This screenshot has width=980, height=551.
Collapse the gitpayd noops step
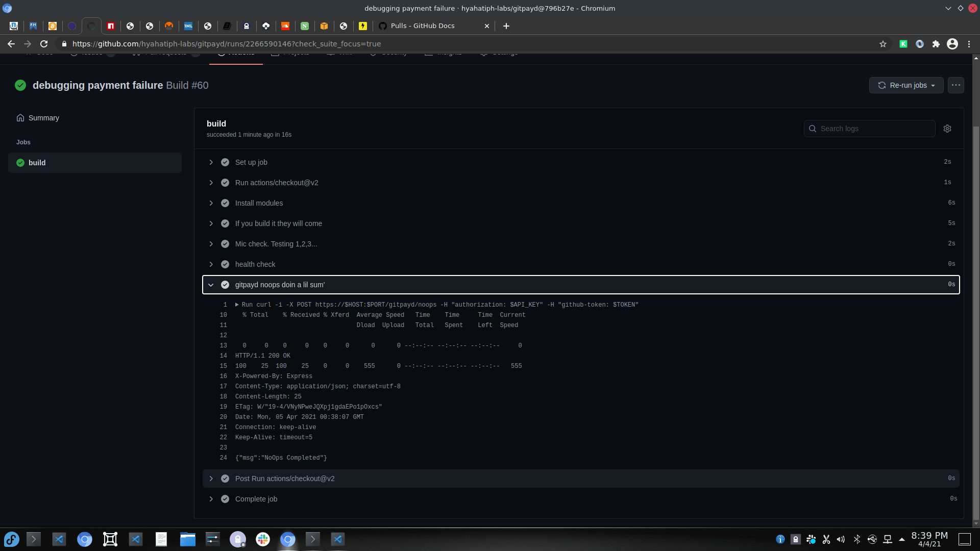click(x=211, y=285)
